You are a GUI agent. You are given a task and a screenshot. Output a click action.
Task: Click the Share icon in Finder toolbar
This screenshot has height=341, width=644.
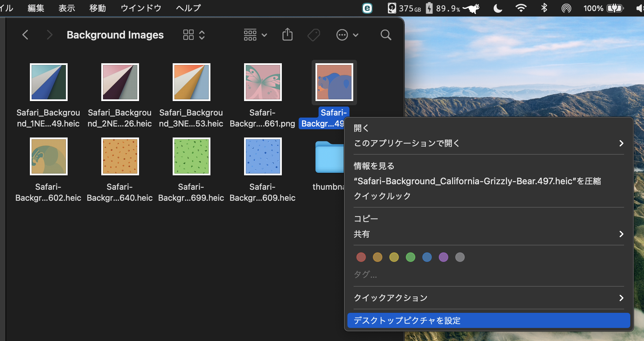coord(287,35)
